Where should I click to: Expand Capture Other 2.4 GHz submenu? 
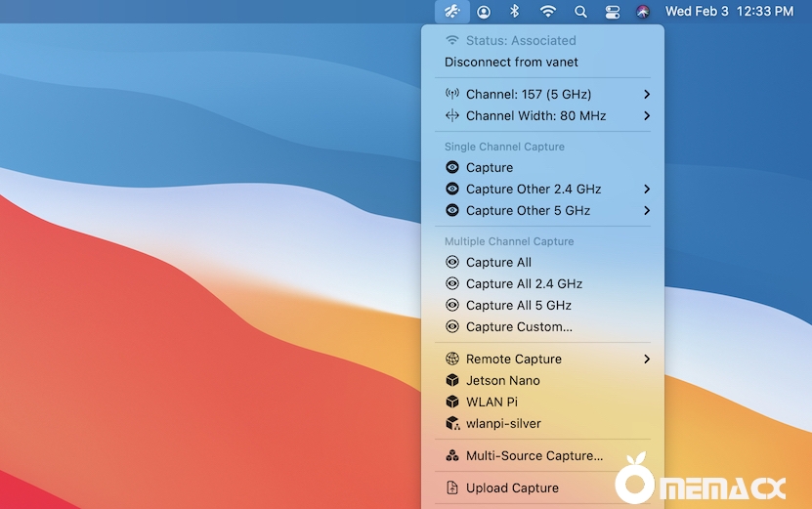tap(647, 190)
